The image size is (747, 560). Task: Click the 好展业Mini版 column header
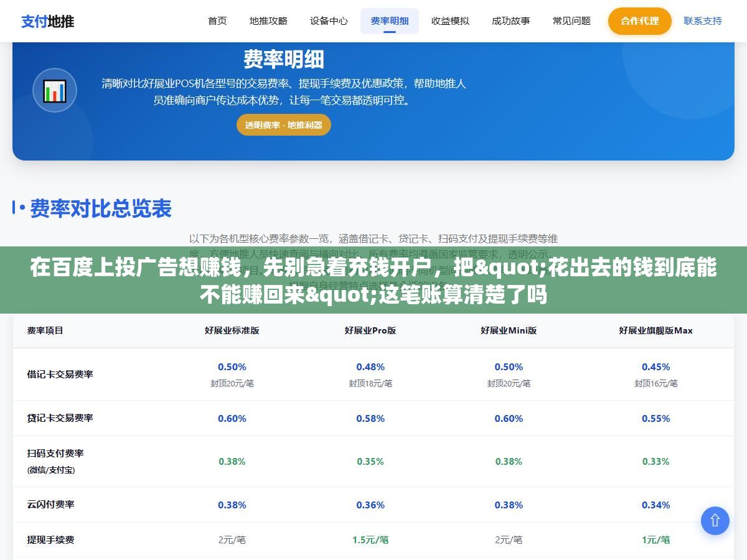coord(509,330)
